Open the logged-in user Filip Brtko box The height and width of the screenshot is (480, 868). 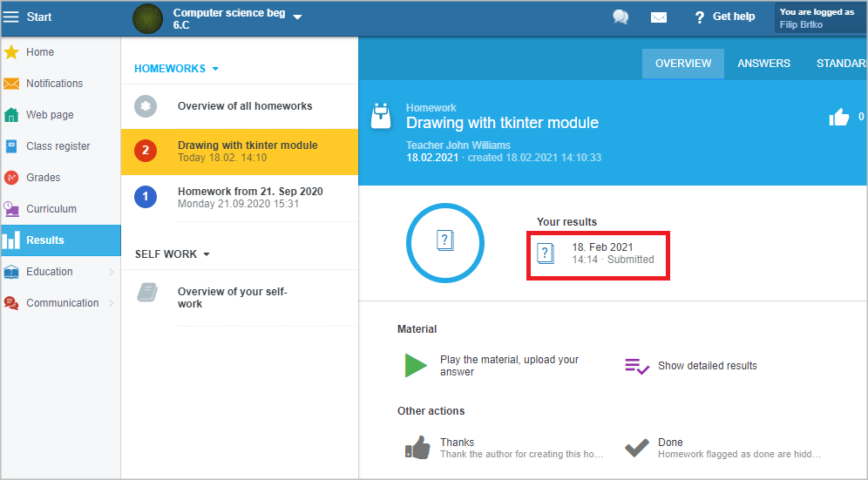(x=820, y=18)
